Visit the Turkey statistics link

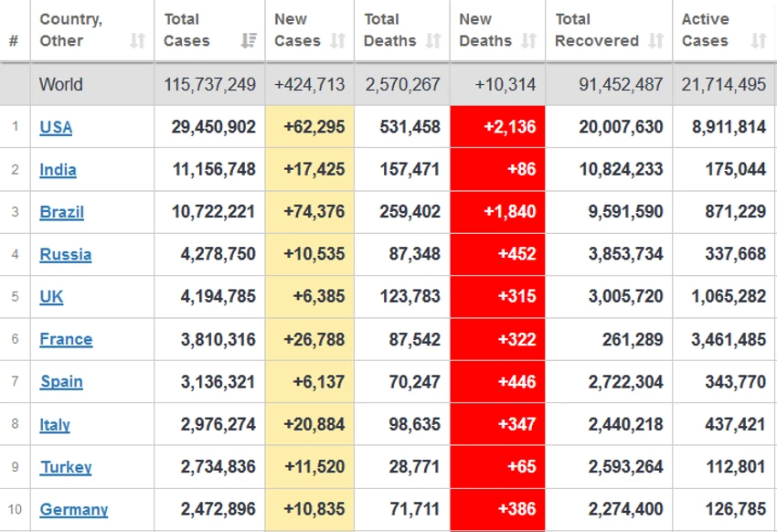[66, 467]
